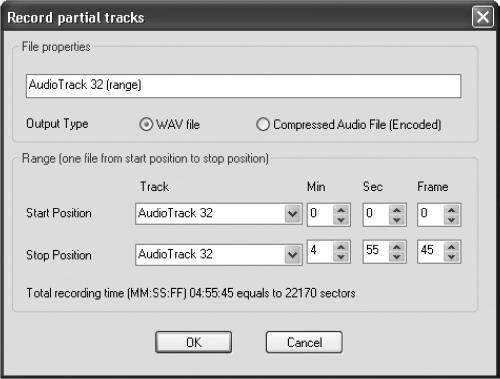Screen dimensions: 500x379
Task: Click the file name field AudioTrack 32 (range)
Action: click(244, 86)
